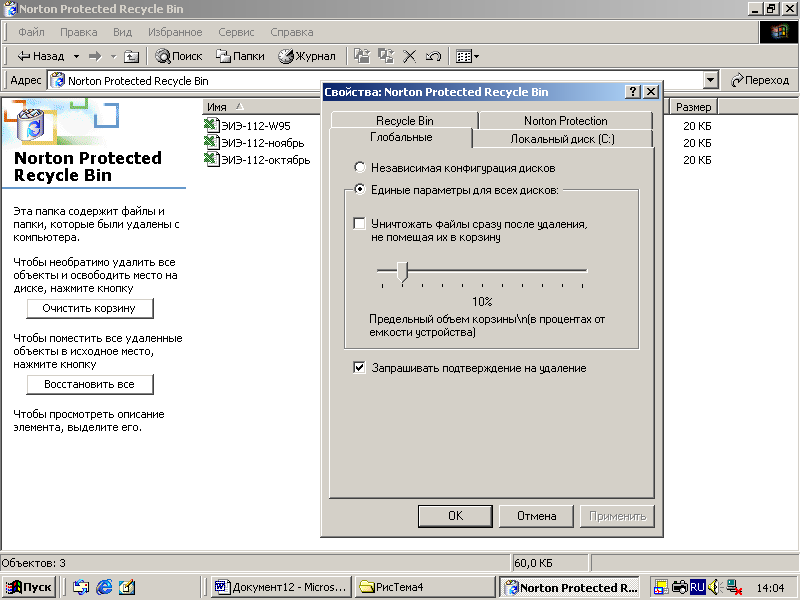Image resolution: width=800 pixels, height=600 pixels.
Task: Open the Назад history dropdown arrow
Action: tap(76, 56)
